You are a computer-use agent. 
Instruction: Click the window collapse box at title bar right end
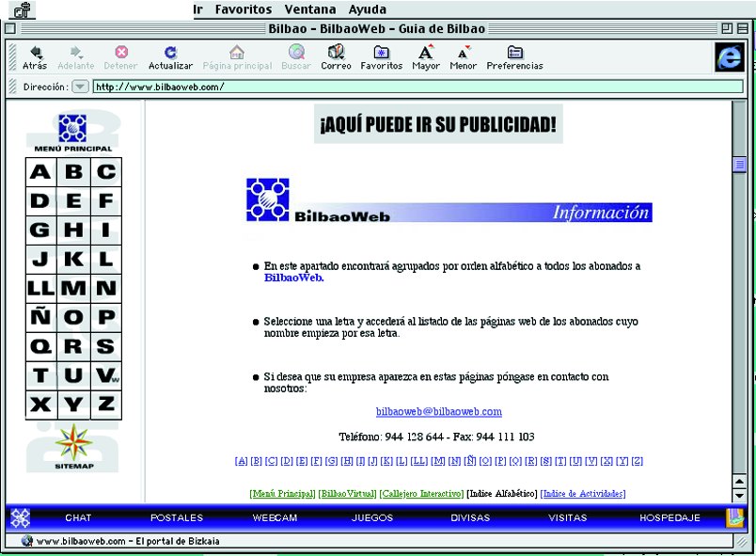coord(743,28)
